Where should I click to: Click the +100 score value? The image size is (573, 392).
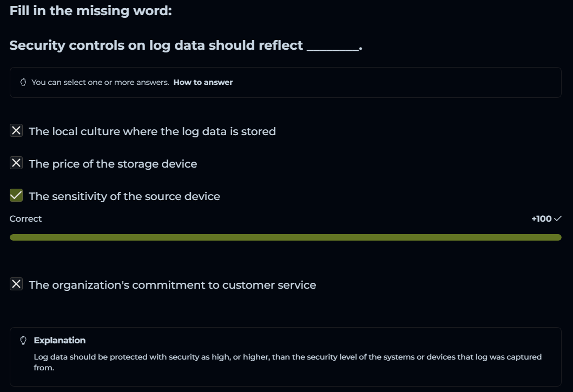(541, 219)
